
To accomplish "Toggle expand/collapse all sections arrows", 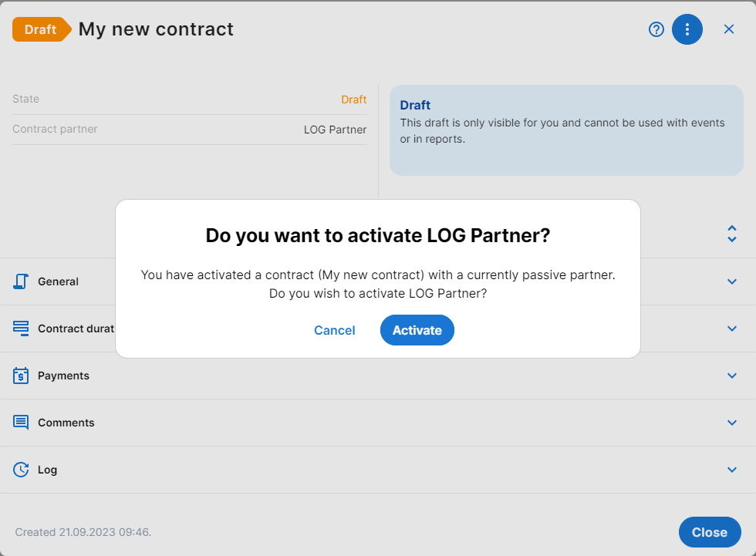I will click(732, 234).
